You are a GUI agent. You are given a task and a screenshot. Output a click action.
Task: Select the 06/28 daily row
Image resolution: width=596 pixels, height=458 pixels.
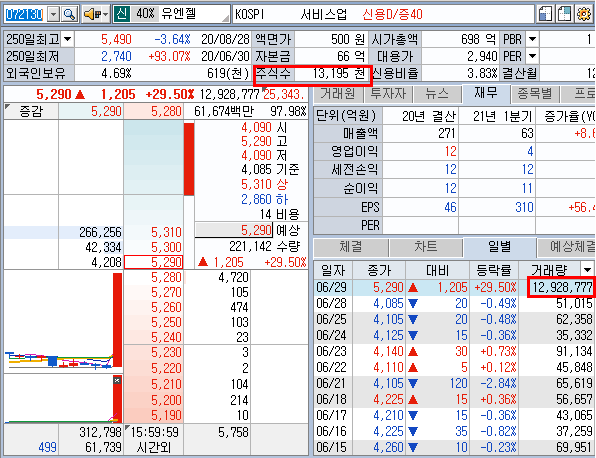[454, 303]
